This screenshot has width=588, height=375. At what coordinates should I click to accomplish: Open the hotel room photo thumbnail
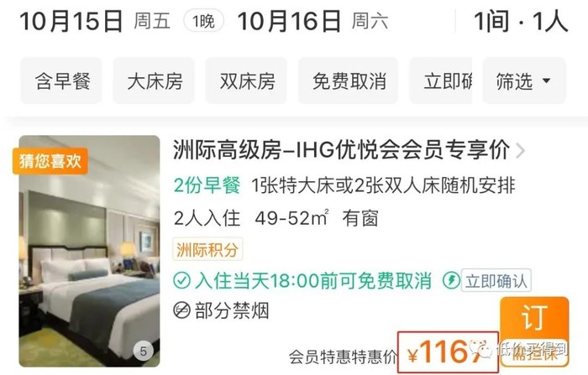coord(89,251)
